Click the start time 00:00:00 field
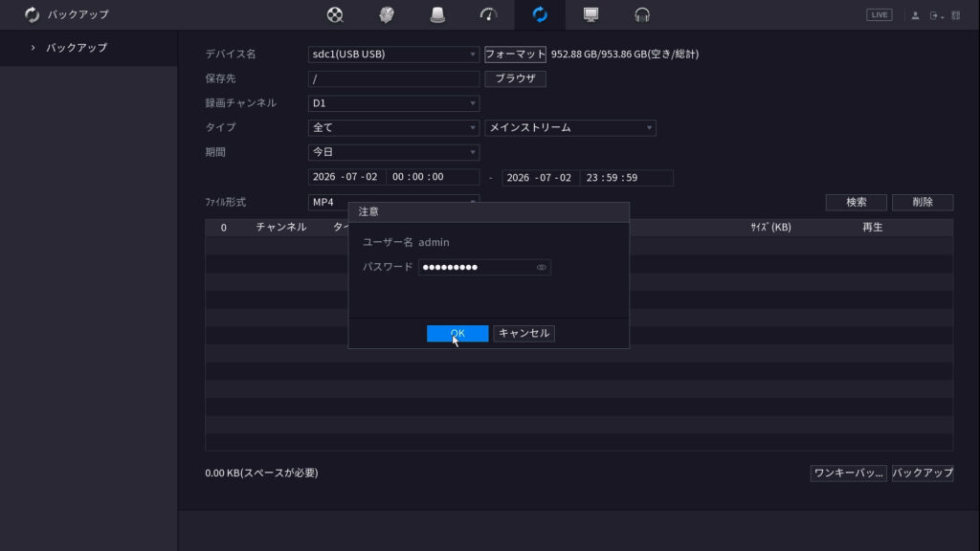 click(433, 177)
